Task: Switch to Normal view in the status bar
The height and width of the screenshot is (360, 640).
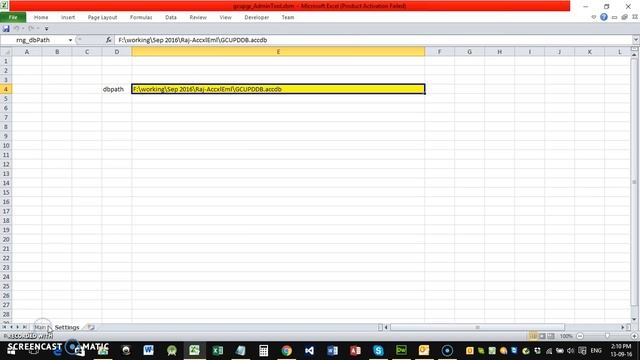Action: tap(533, 336)
